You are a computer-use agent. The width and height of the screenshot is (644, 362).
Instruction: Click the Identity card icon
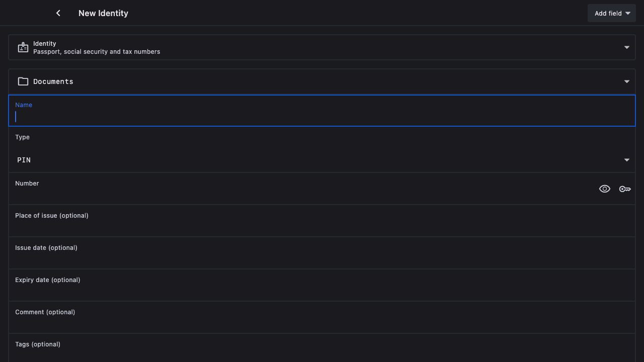(x=23, y=48)
